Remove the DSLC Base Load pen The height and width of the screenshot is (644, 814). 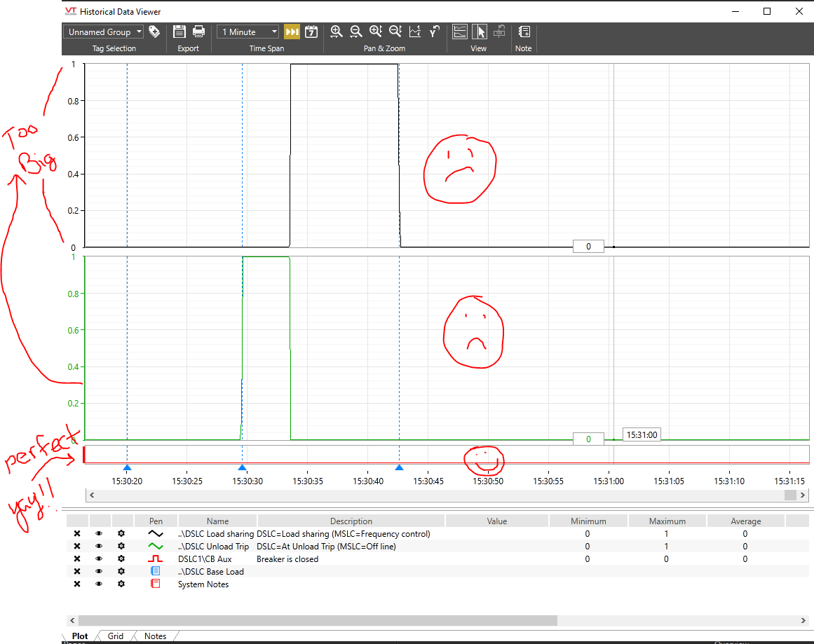click(77, 571)
